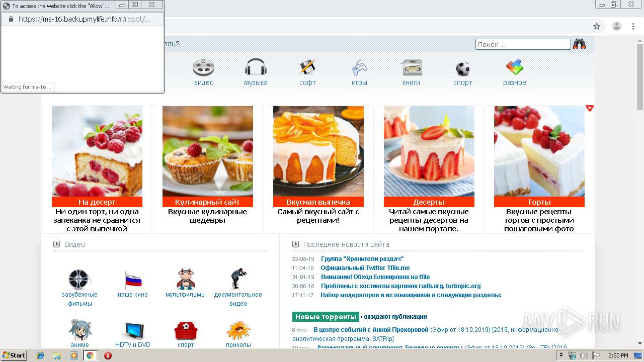
Task: Click the taskbar clock showing 2:50 PM
Action: 618,355
